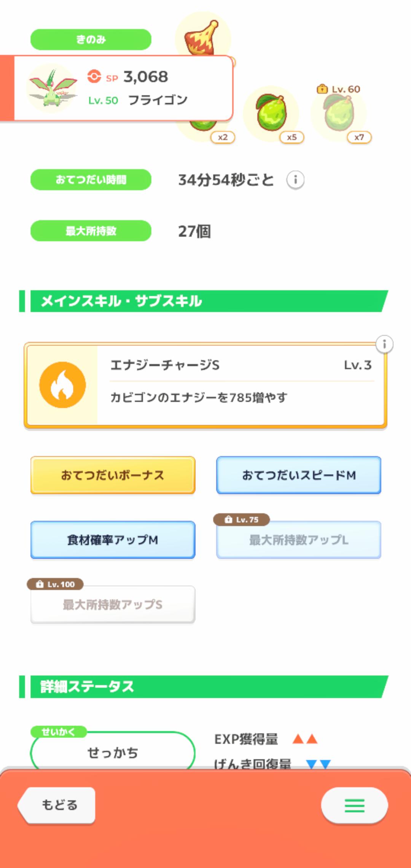Open the hamburger menu button

point(354,805)
